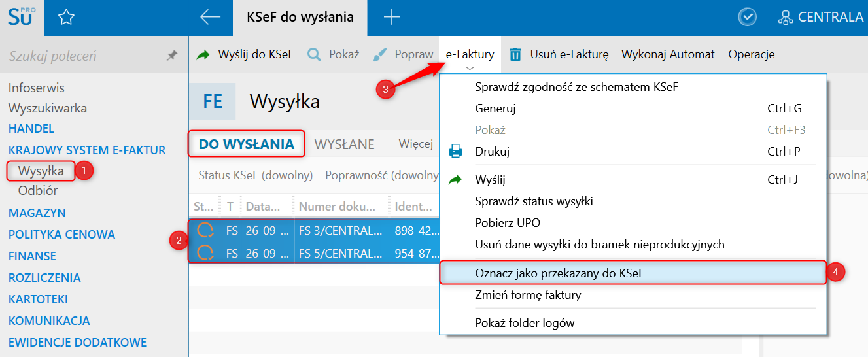This screenshot has height=357, width=868.
Task: Click the favorites star icon
Action: pos(66,18)
